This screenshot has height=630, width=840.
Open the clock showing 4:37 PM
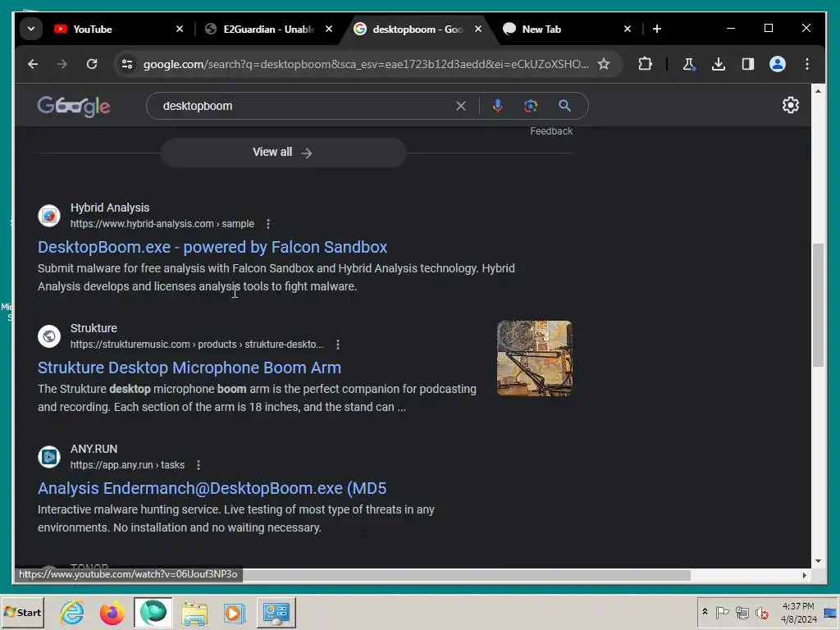click(x=798, y=612)
